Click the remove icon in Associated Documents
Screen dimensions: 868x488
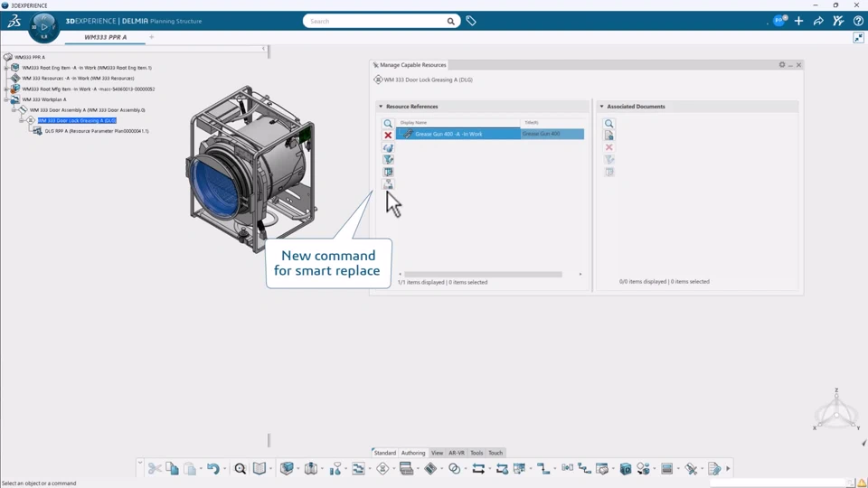pos(609,147)
